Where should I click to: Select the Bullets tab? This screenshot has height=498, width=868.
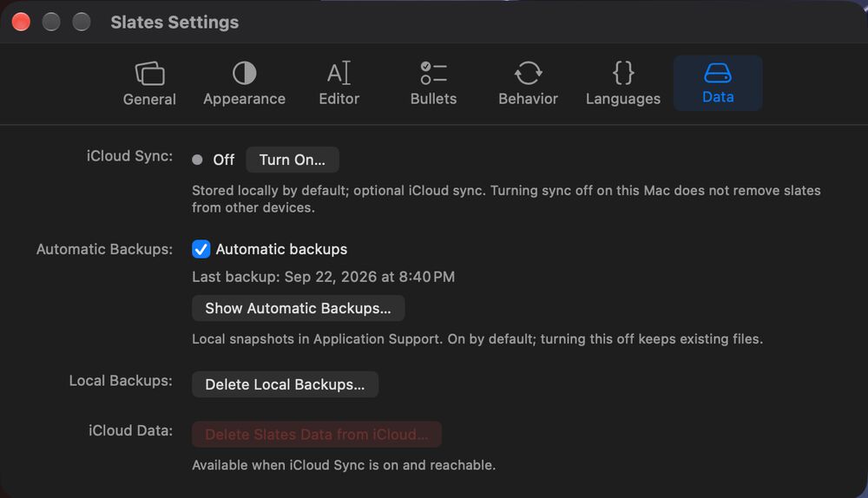point(433,83)
